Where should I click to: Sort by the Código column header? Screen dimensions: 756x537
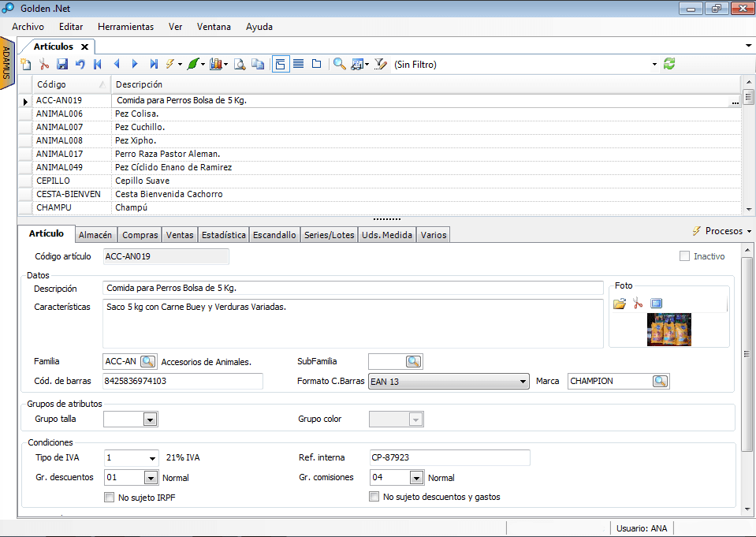tap(68, 84)
